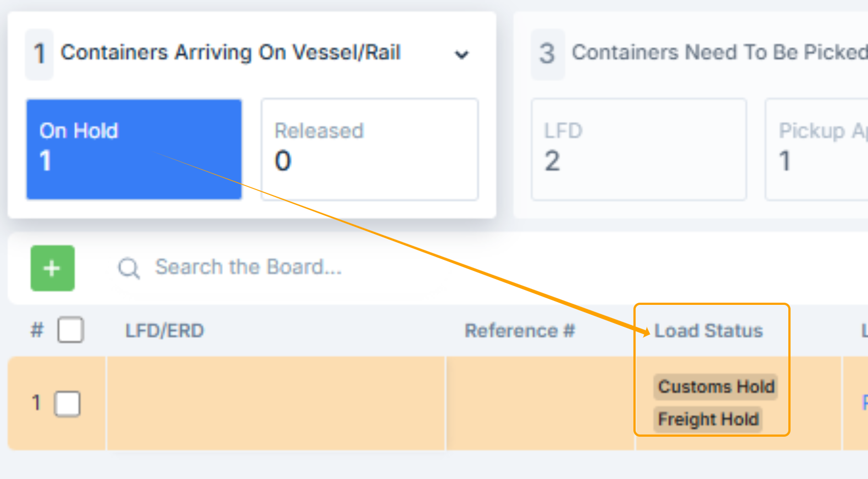Click the Load Status column header
868x479 pixels.
[x=709, y=331]
